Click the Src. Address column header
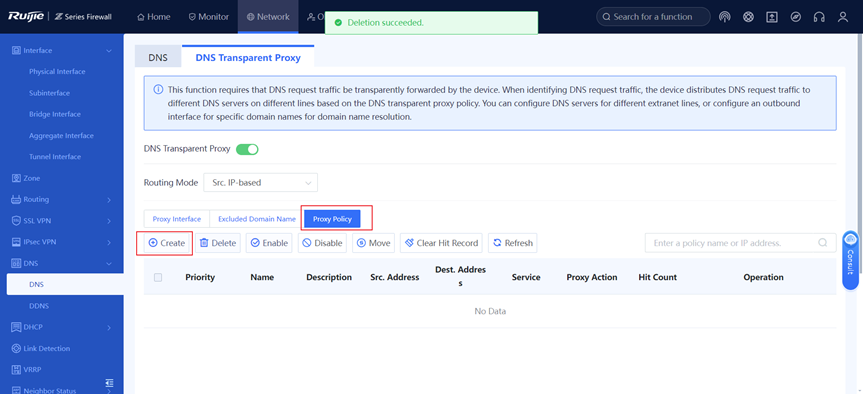 click(395, 277)
